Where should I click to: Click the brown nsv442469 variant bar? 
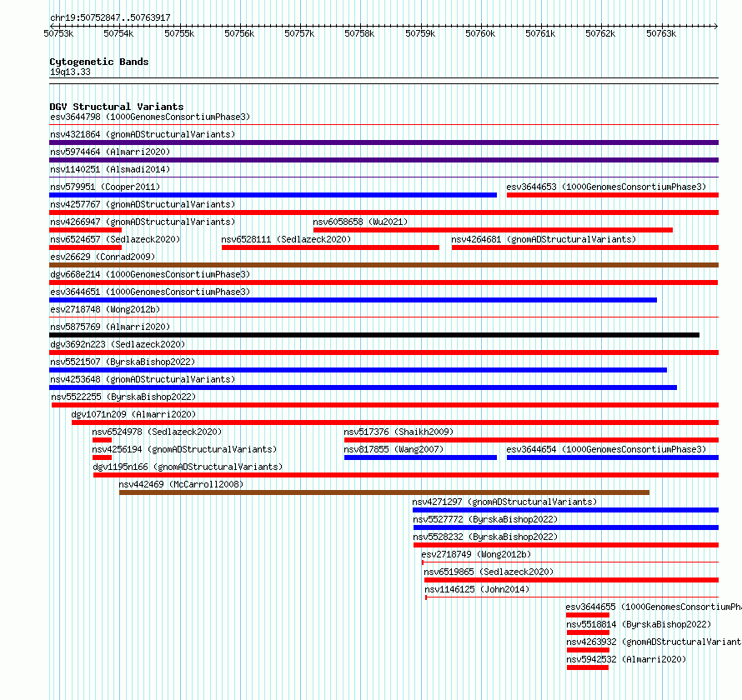[384, 492]
